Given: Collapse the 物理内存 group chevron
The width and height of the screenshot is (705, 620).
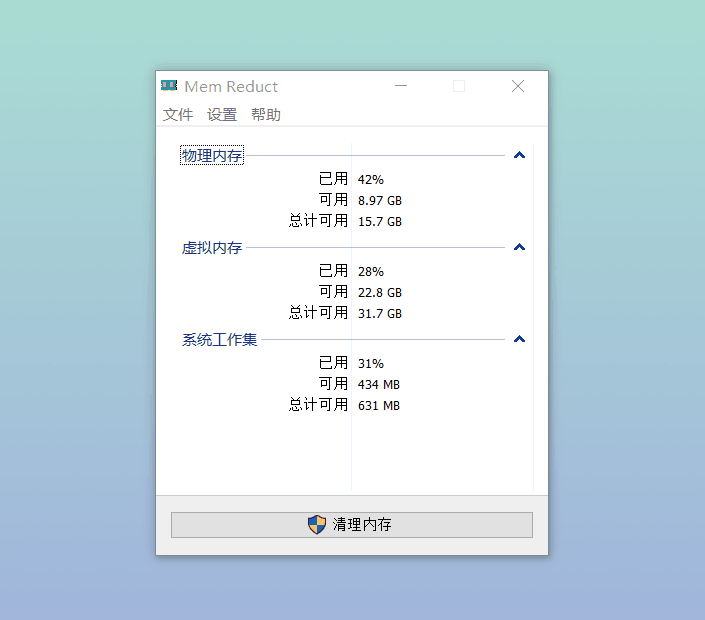Looking at the screenshot, I should tap(519, 155).
